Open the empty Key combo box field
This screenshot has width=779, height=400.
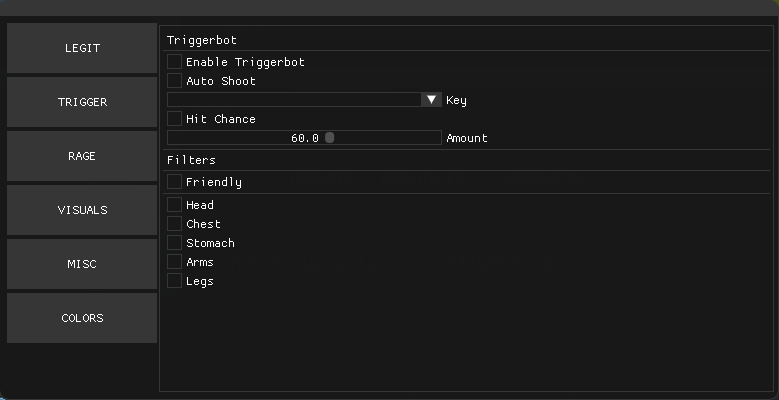point(293,100)
